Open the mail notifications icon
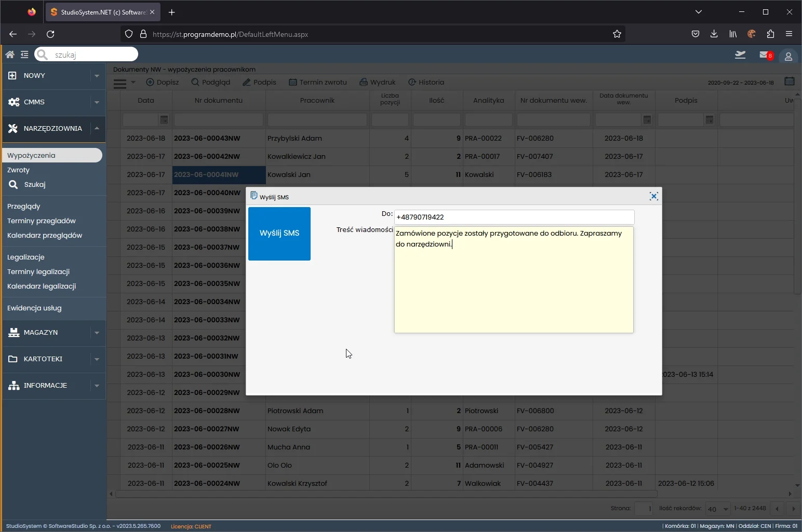Image resolution: width=802 pixels, height=532 pixels. coord(765,55)
